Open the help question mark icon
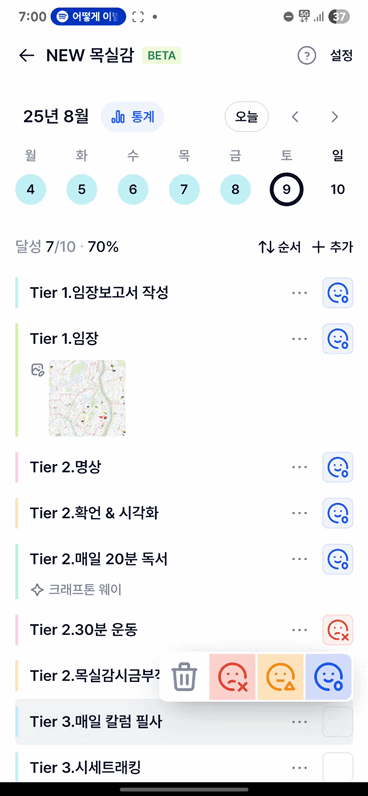The width and height of the screenshot is (368, 796). (x=307, y=55)
